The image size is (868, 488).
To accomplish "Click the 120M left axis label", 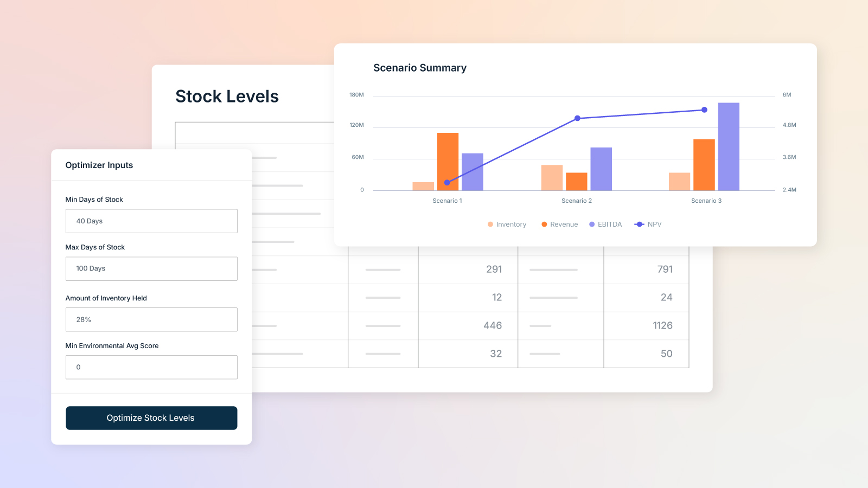I will [x=356, y=125].
